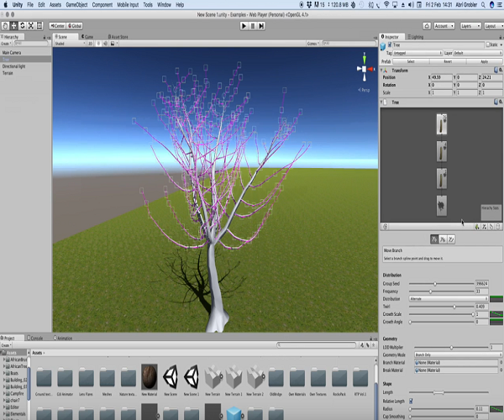Screen dimensions: 504x420
Task: Click the Pause button
Action: 253,26
